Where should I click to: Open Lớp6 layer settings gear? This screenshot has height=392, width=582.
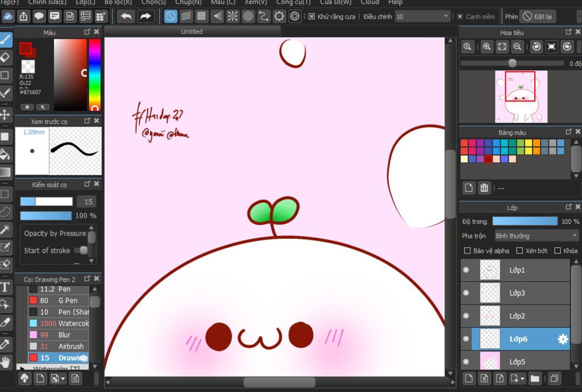(x=563, y=339)
